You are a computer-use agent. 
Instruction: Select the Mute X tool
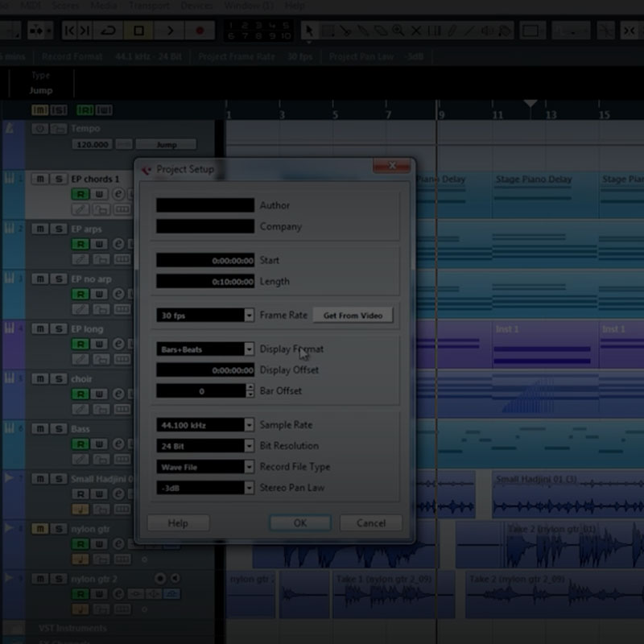coord(416,31)
